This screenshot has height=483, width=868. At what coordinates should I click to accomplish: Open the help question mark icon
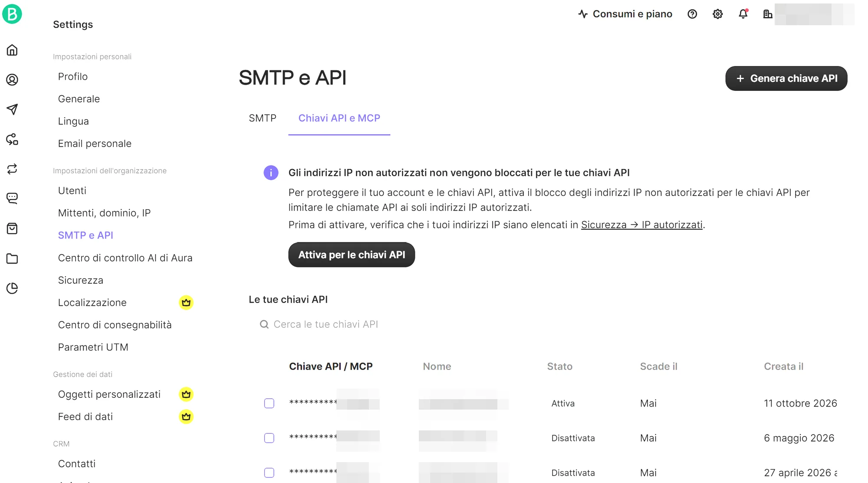pyautogui.click(x=692, y=14)
